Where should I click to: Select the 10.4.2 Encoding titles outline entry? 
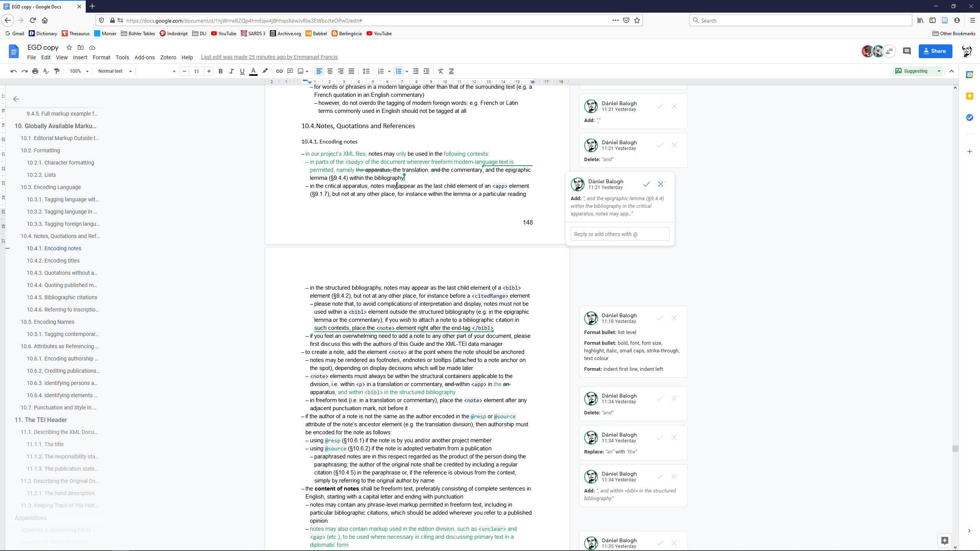(x=53, y=260)
